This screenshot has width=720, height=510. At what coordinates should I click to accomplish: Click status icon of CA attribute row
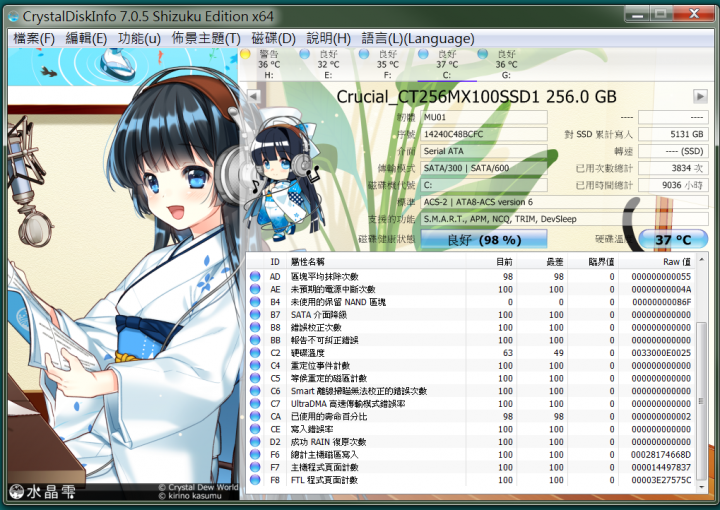[255, 416]
